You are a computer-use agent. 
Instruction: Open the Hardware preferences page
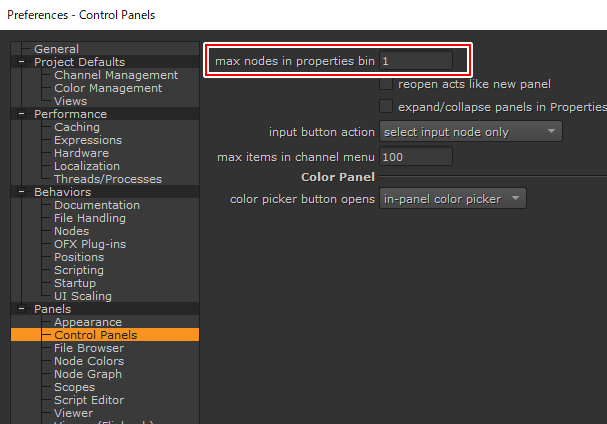(81, 153)
